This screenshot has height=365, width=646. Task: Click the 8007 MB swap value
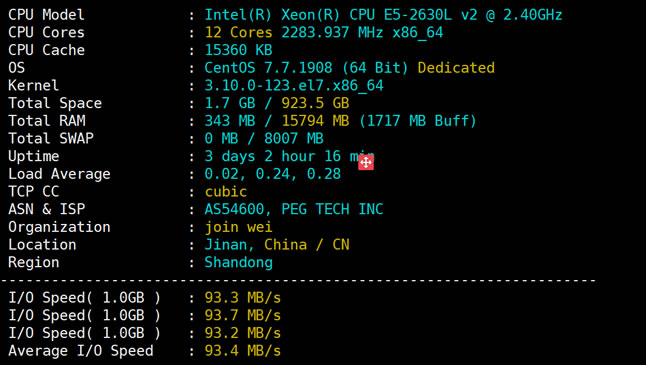[294, 139]
